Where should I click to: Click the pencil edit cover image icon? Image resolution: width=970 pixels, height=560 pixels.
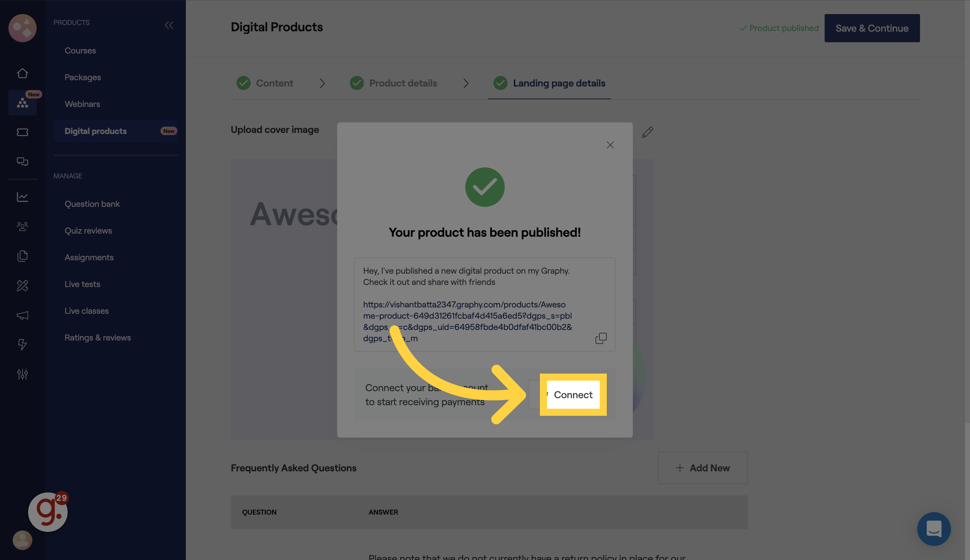point(648,132)
